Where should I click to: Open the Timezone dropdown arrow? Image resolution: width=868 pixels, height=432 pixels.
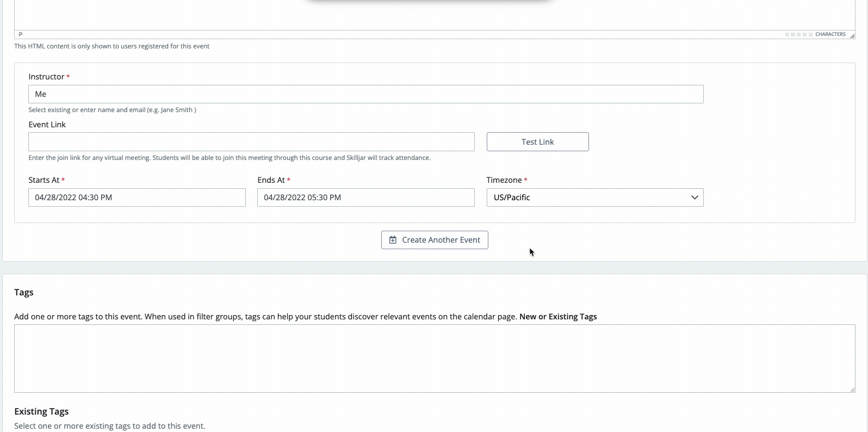coord(694,198)
